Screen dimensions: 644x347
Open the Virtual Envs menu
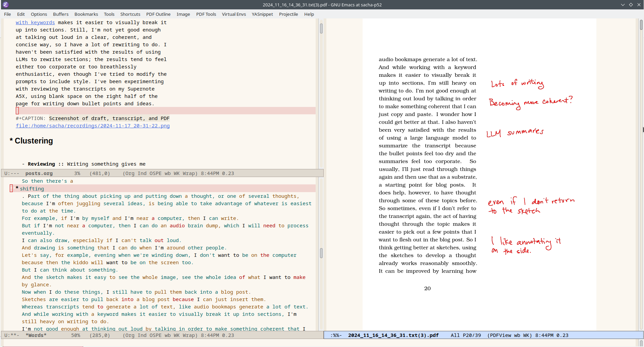[x=234, y=14]
